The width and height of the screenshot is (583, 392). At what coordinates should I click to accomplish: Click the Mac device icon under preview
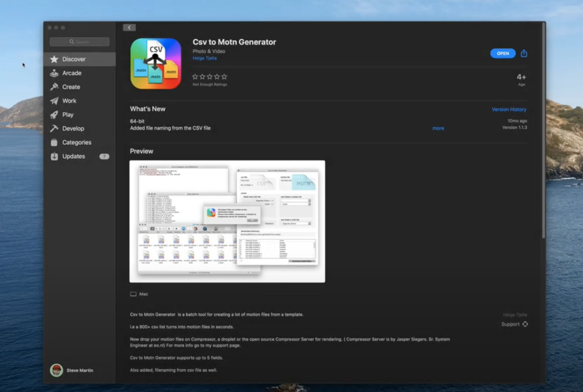coord(133,294)
